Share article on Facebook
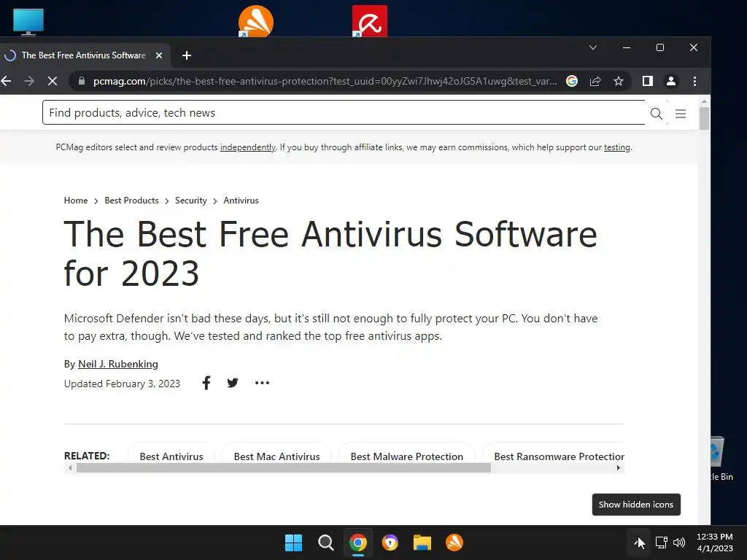The image size is (747, 560). point(206,383)
